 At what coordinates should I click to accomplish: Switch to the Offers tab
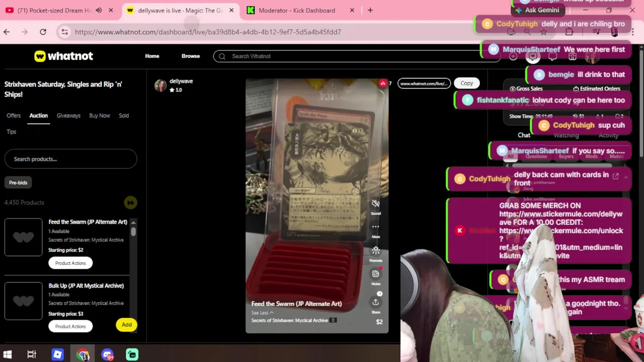[14, 116]
